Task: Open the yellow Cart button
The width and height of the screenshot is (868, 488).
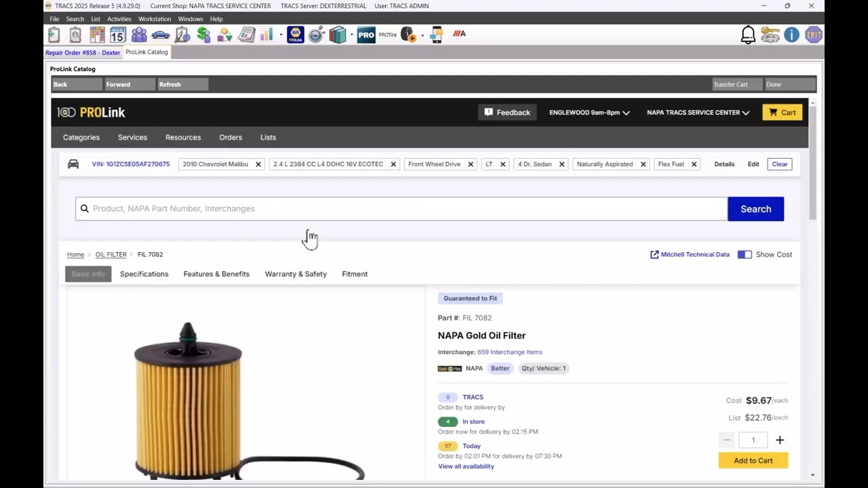Action: tap(782, 113)
